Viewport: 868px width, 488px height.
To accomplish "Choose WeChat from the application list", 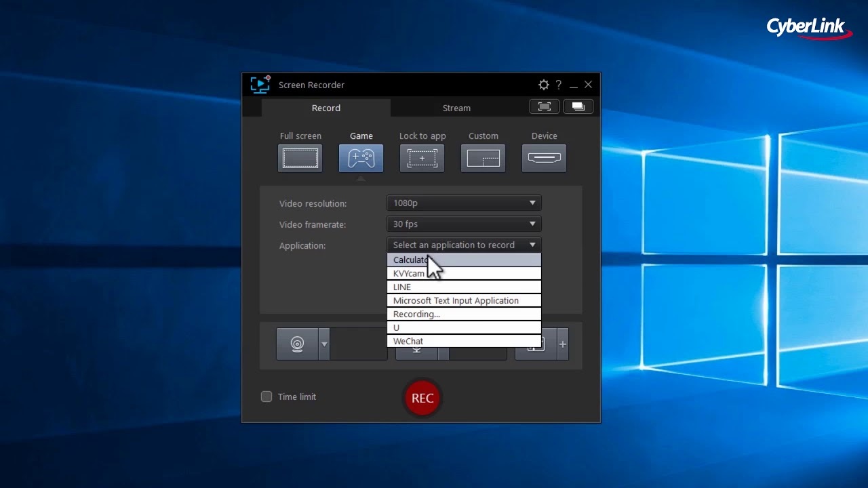I will tap(464, 342).
